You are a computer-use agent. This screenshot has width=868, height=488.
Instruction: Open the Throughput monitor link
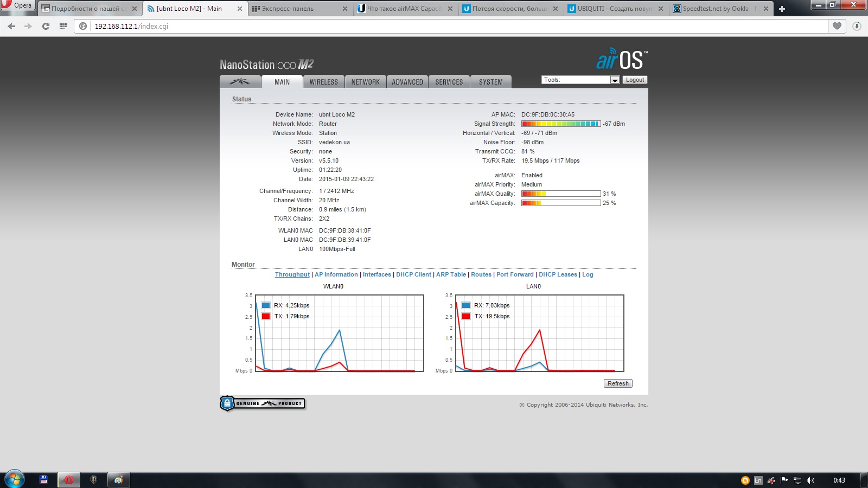coord(292,274)
